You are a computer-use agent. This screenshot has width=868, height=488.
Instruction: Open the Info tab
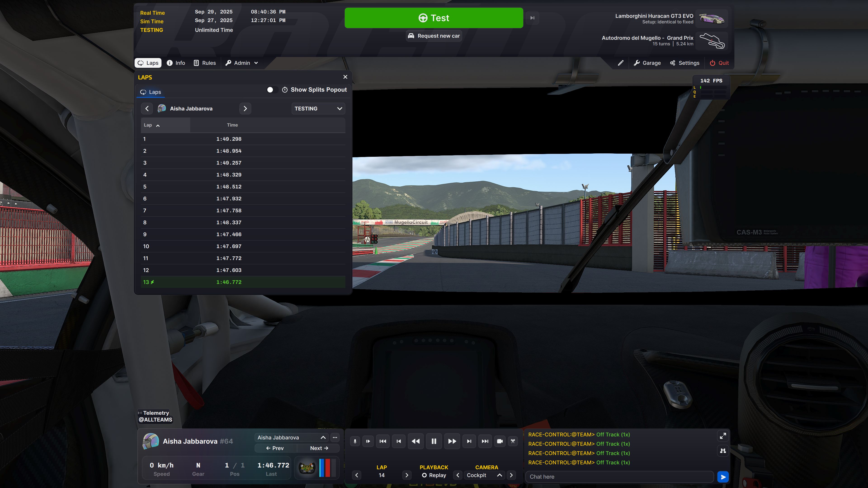(x=176, y=63)
